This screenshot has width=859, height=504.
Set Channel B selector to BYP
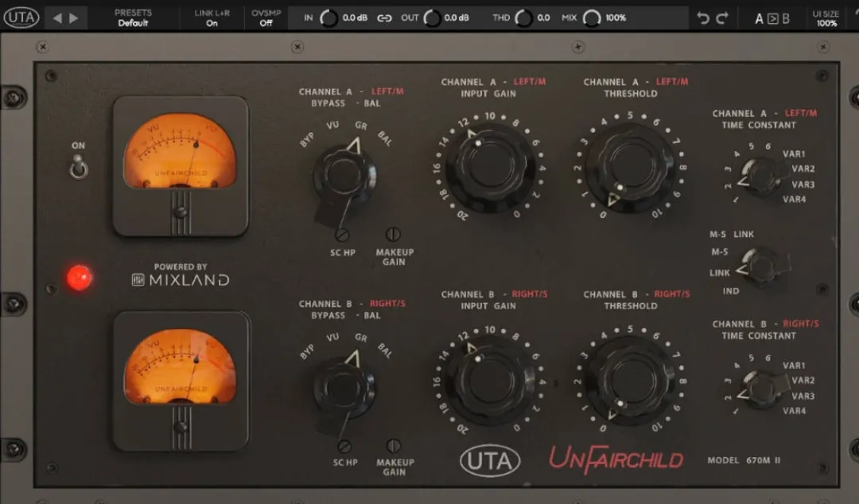click(307, 352)
